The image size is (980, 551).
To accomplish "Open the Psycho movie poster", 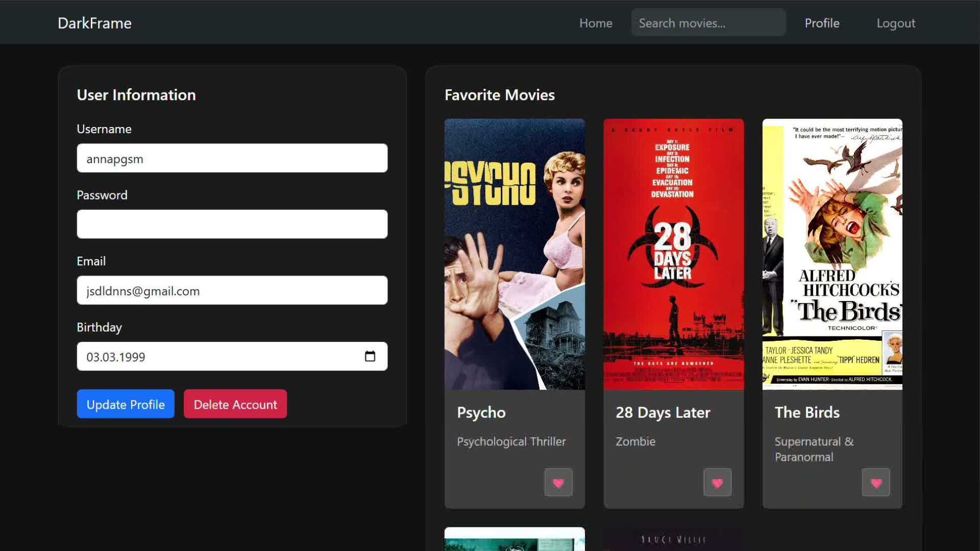I will (x=514, y=254).
